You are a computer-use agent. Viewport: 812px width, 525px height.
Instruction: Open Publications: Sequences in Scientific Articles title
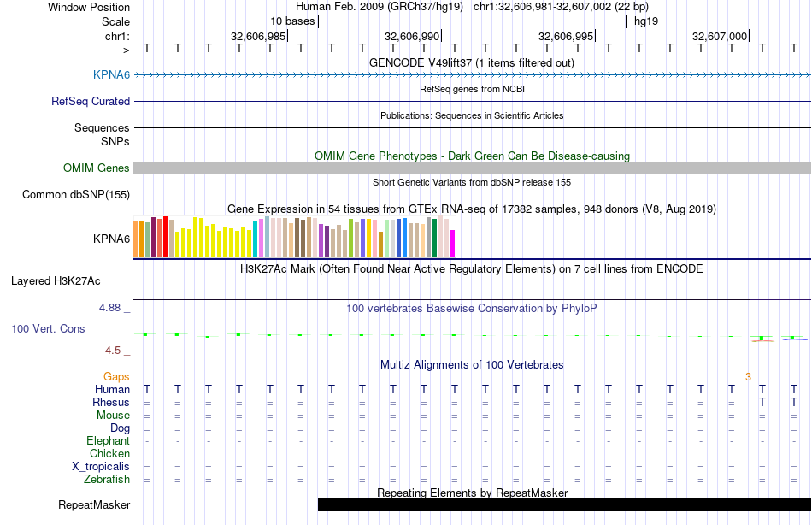point(472,115)
